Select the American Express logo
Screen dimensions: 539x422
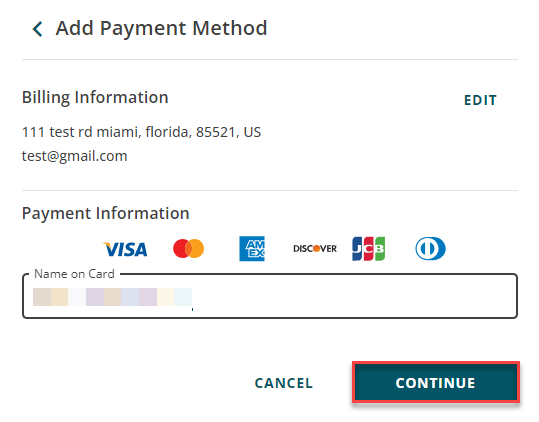[252, 248]
